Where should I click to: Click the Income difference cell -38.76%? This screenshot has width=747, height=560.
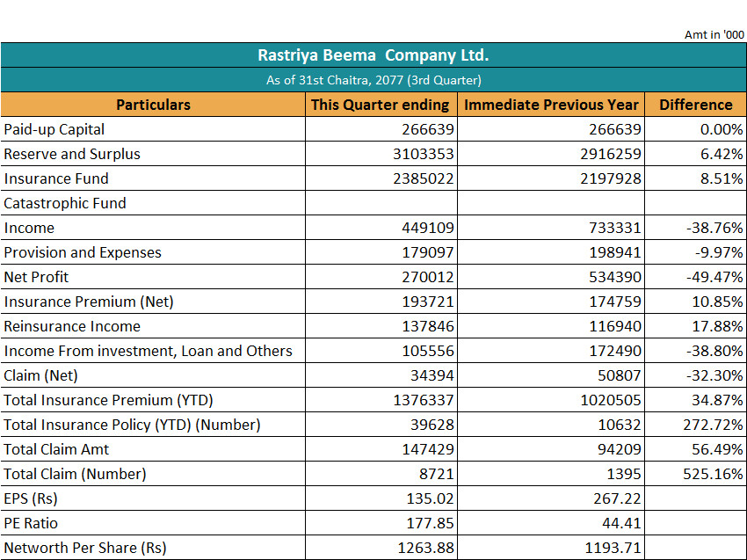click(x=715, y=228)
